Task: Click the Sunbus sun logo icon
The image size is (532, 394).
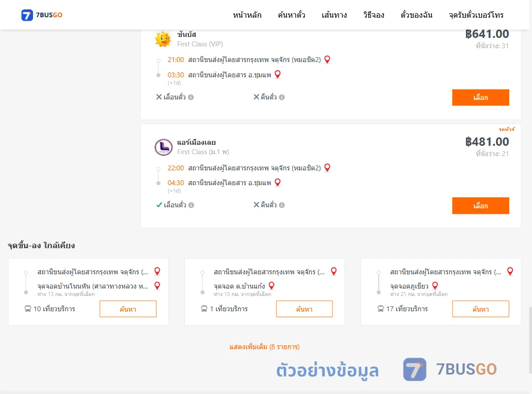Action: coord(163,39)
